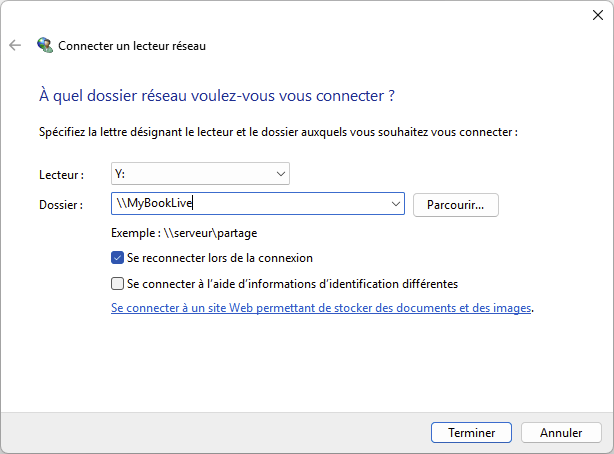Open the 'Se connecter à un site Web' link
The image size is (614, 454).
click(x=321, y=309)
